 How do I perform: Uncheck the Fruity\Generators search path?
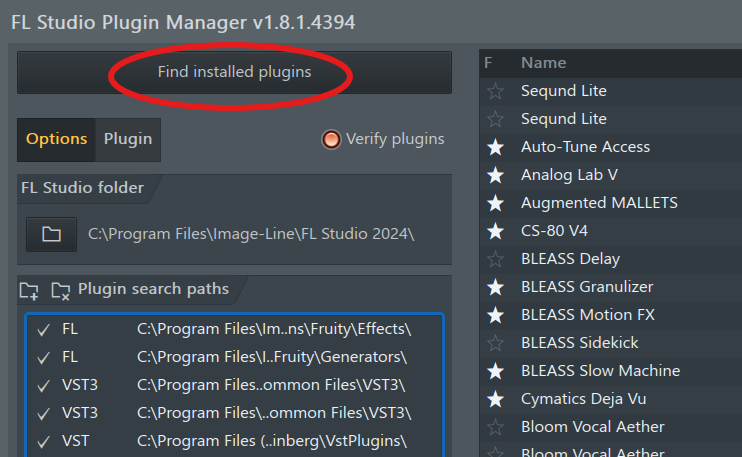(44, 358)
